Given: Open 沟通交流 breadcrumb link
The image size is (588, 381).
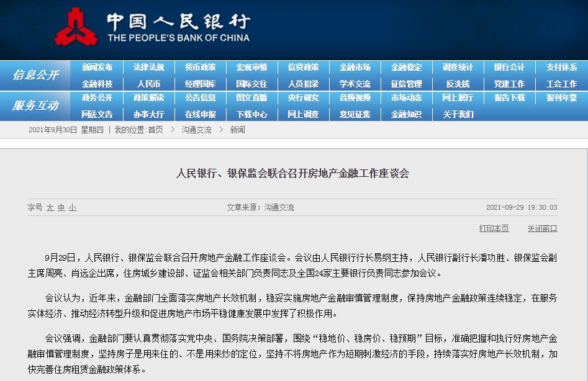Looking at the screenshot, I should [196, 130].
